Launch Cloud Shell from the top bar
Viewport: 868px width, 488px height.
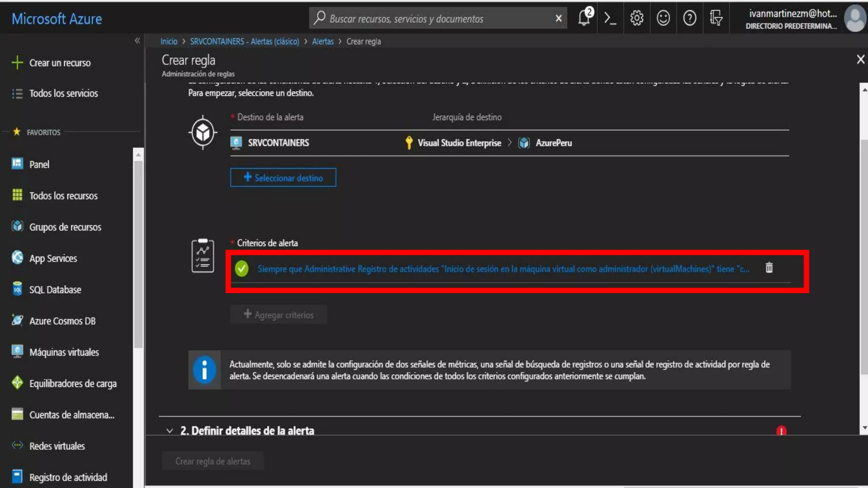click(610, 18)
